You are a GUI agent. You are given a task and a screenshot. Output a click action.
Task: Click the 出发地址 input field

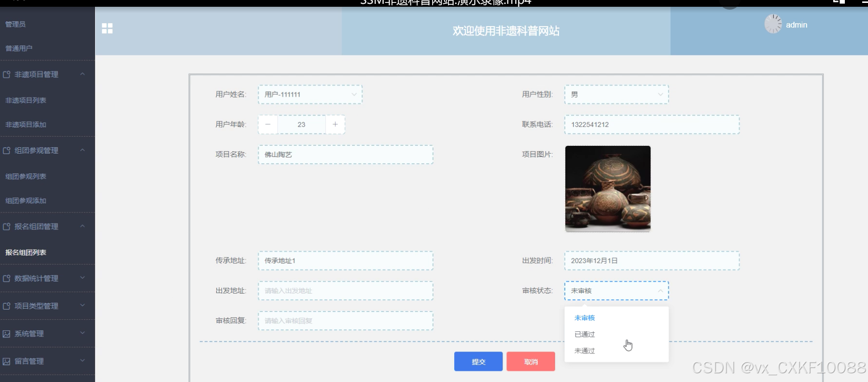pos(346,291)
